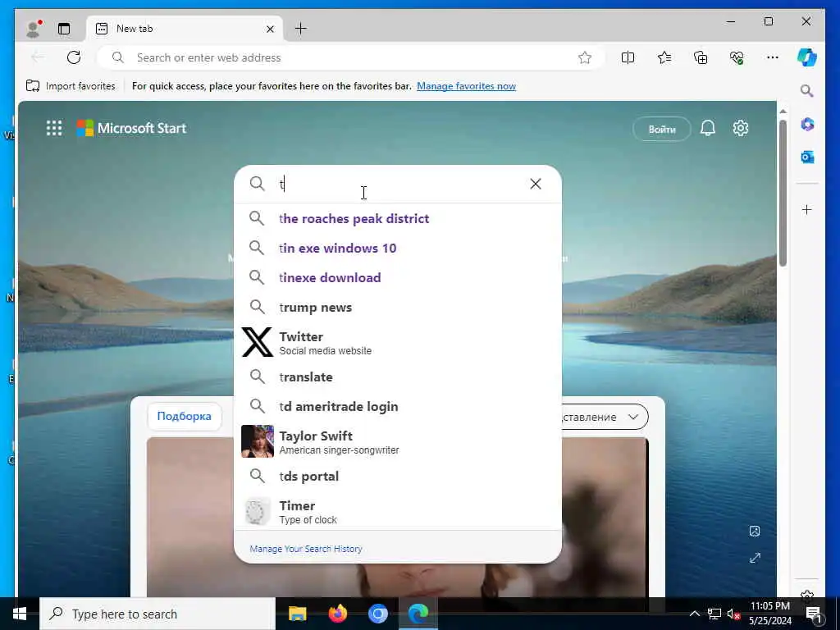Click inside the search box containing 't'
Image resolution: width=840 pixels, height=630 pixels.
pyautogui.click(x=399, y=185)
